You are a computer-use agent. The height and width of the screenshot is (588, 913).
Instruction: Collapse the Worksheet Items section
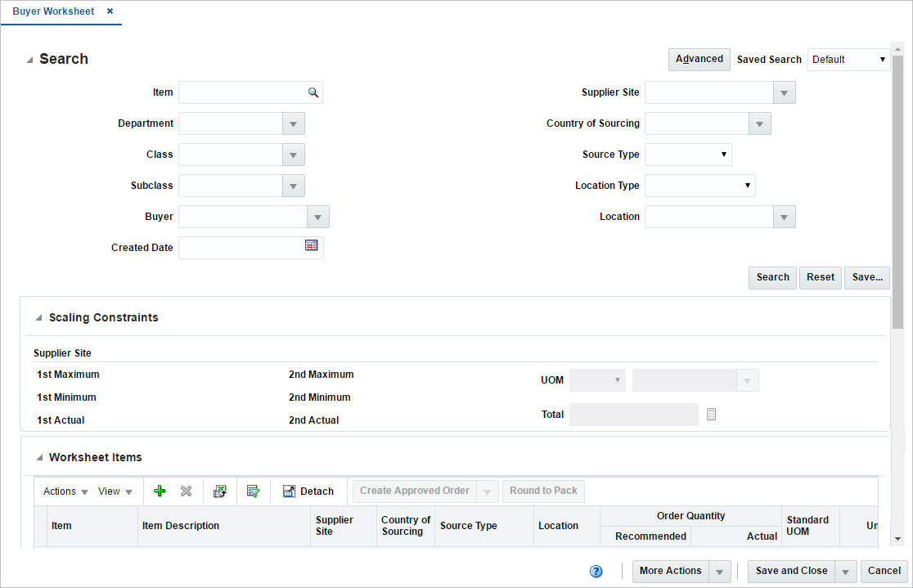click(x=39, y=458)
